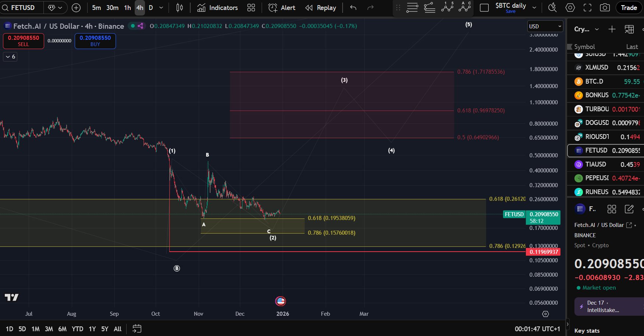Open time axis settings gear icon
The width and height of the screenshot is (644, 336).
click(x=545, y=314)
